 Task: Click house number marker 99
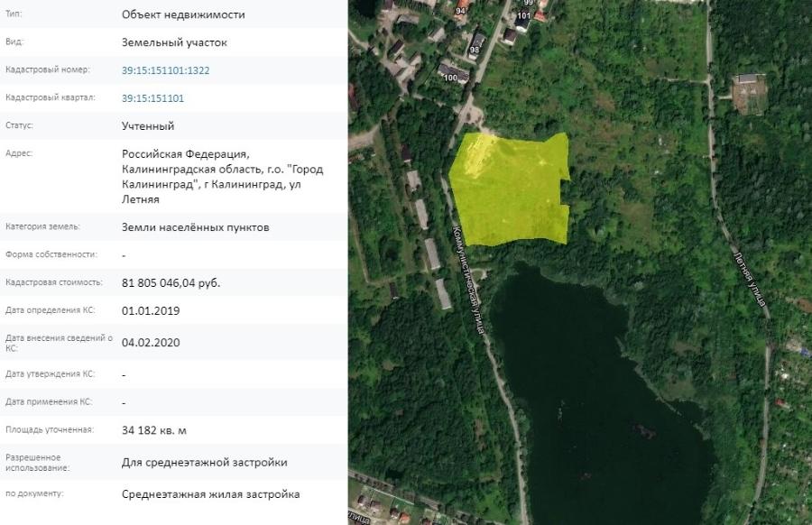(528, 5)
